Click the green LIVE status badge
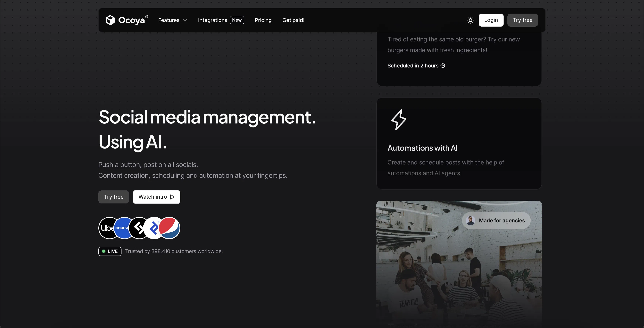 click(x=110, y=251)
